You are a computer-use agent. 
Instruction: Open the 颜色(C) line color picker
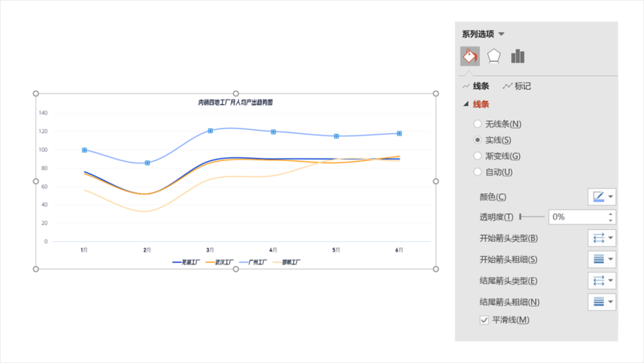click(x=602, y=197)
